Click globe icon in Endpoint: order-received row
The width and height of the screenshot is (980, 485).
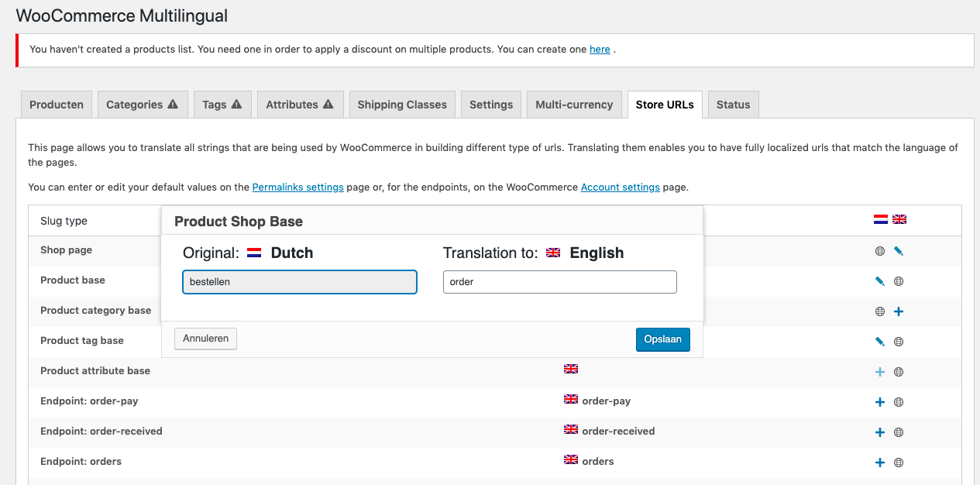point(899,432)
